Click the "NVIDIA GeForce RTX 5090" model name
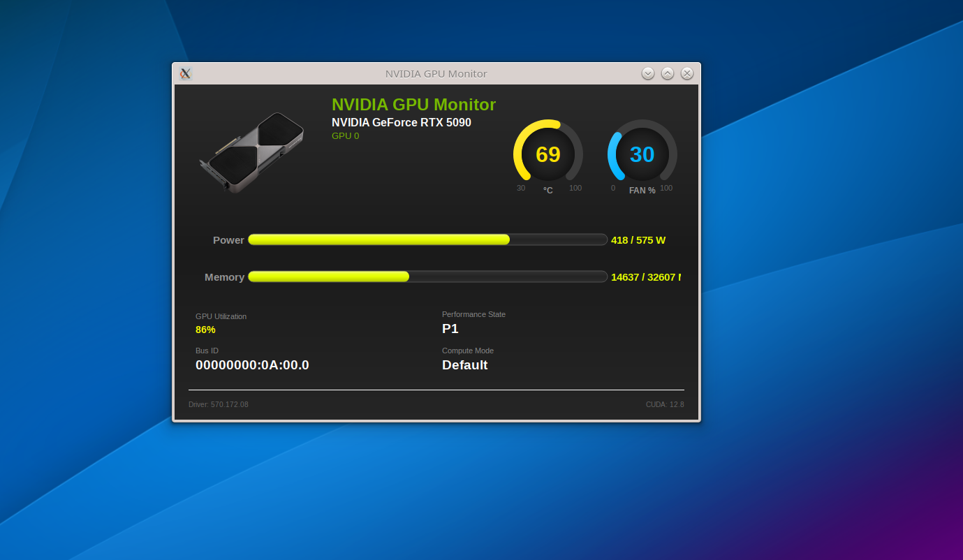The width and height of the screenshot is (963, 560). pos(402,123)
